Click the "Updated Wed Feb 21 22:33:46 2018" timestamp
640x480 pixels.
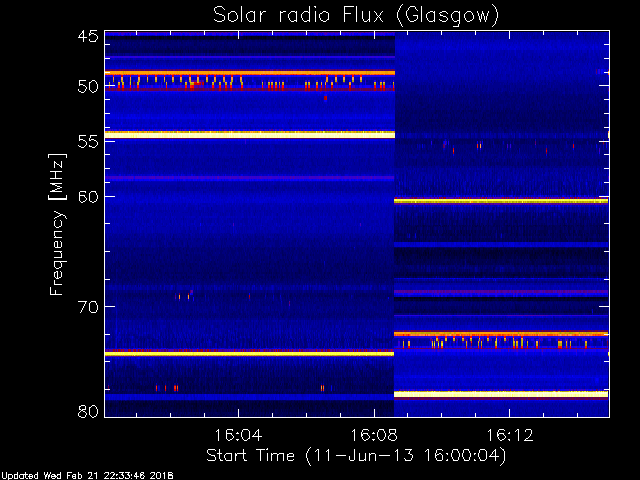(x=87, y=476)
